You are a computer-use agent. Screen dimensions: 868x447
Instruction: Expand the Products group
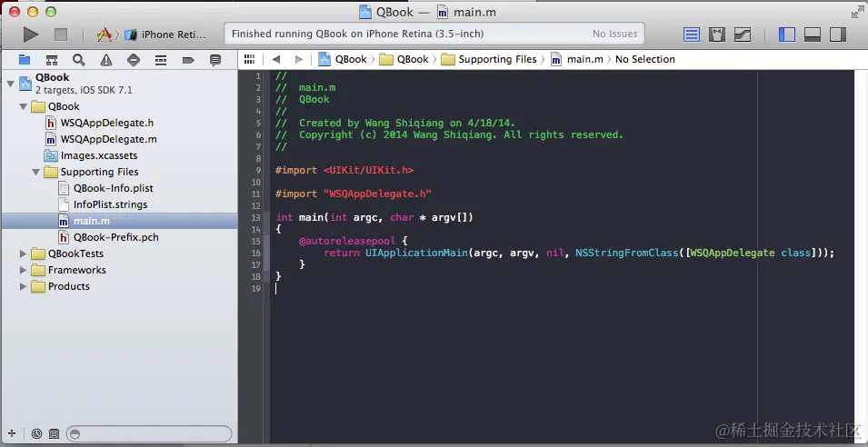coord(24,286)
